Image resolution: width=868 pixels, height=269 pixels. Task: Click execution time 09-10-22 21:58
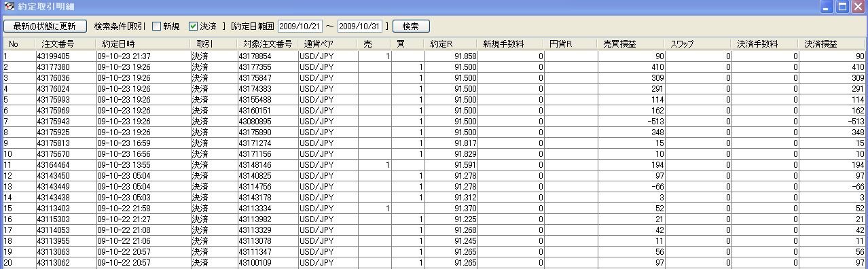pos(124,209)
